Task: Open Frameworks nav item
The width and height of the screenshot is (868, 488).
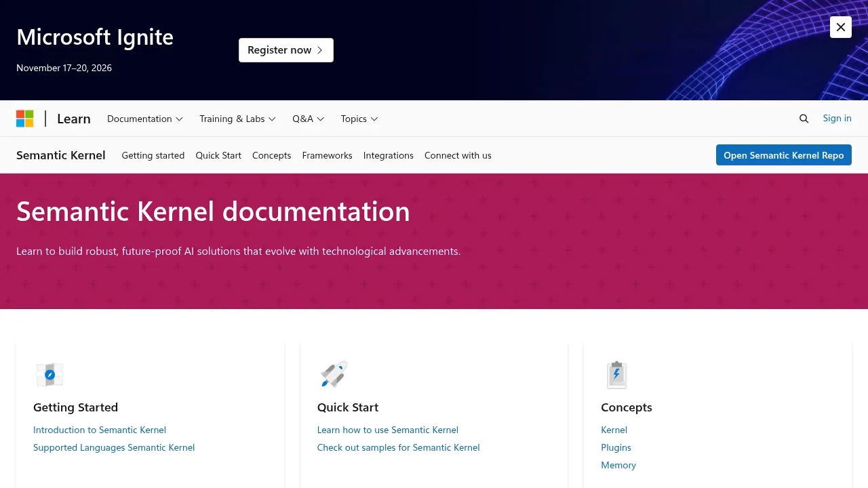Action: [x=328, y=155]
